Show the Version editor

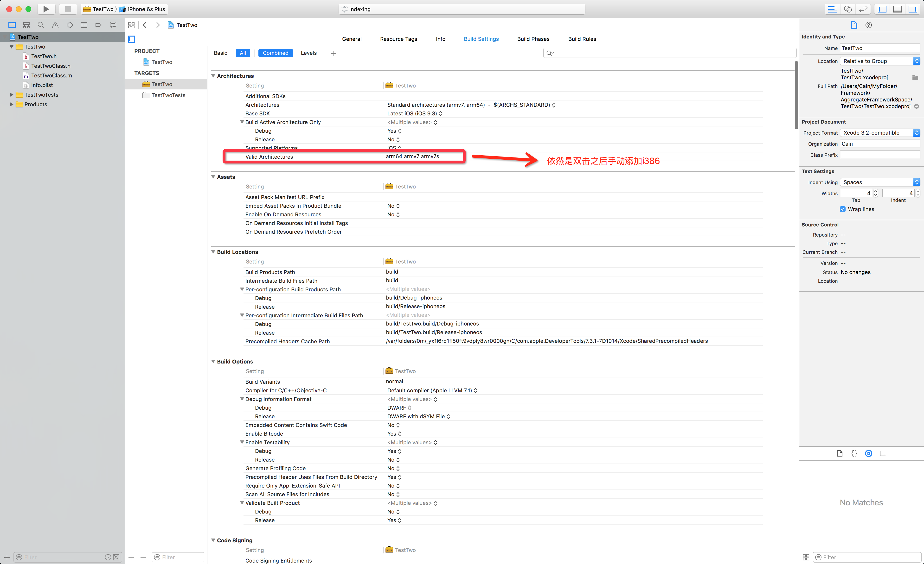click(x=863, y=9)
